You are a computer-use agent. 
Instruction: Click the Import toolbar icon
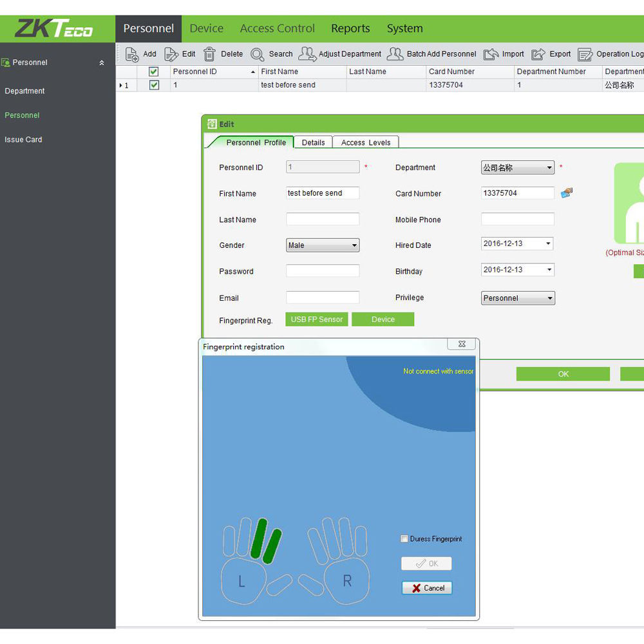(491, 54)
